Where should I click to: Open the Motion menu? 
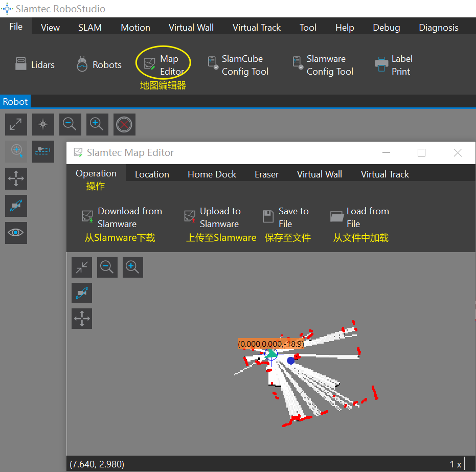coord(135,28)
